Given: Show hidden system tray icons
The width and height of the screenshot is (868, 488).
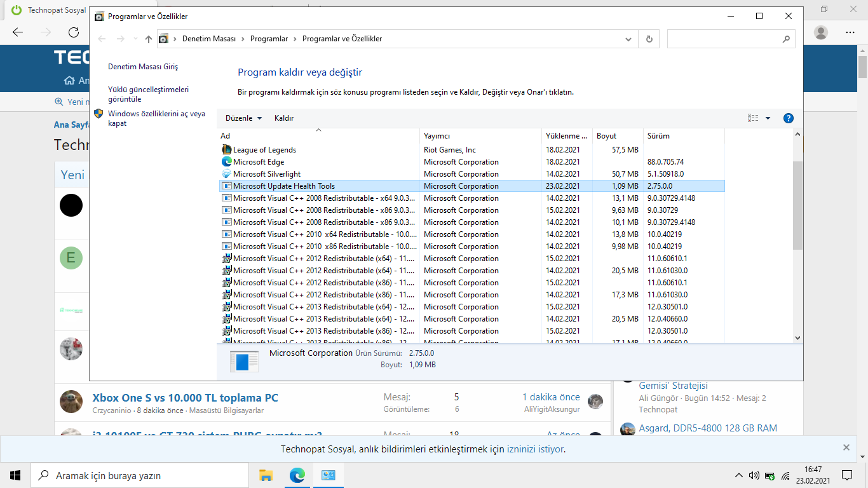Looking at the screenshot, I should [738, 475].
